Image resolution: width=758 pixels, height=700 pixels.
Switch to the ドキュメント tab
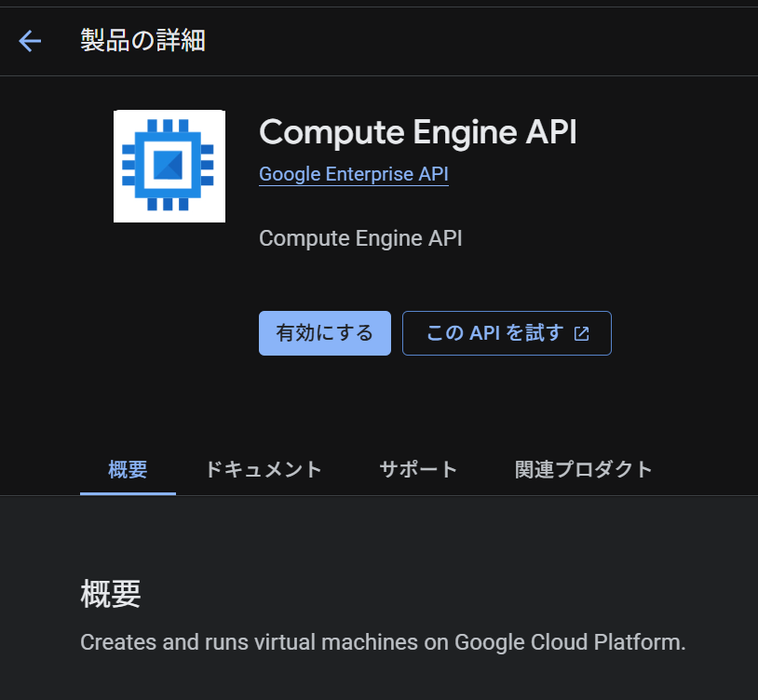pyautogui.click(x=264, y=469)
